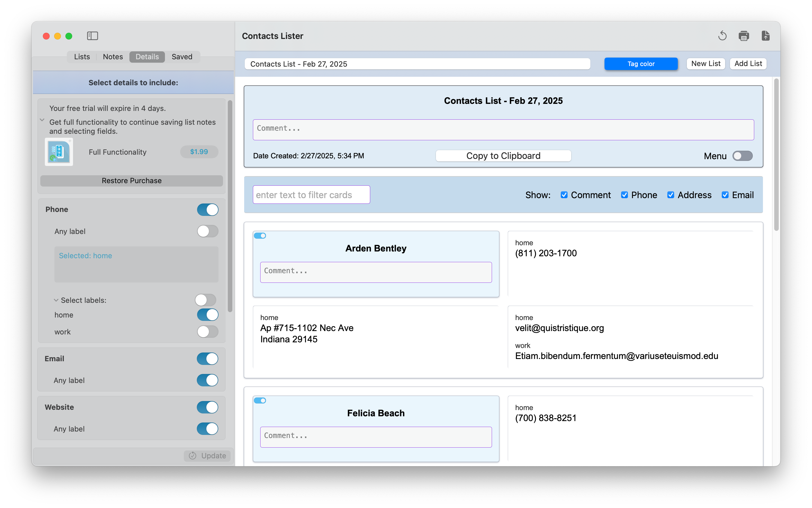Image resolution: width=812 pixels, height=508 pixels.
Task: Enable Phone Any label toggle
Action: tap(207, 231)
